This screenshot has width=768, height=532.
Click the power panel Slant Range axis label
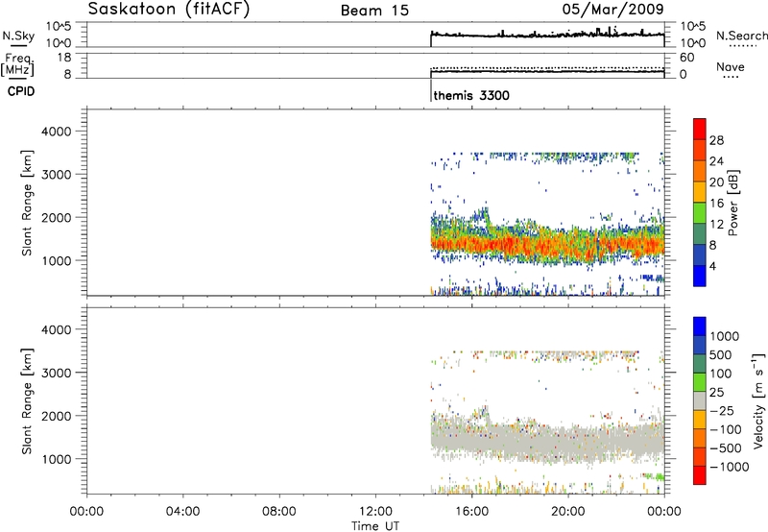[x=27, y=203]
